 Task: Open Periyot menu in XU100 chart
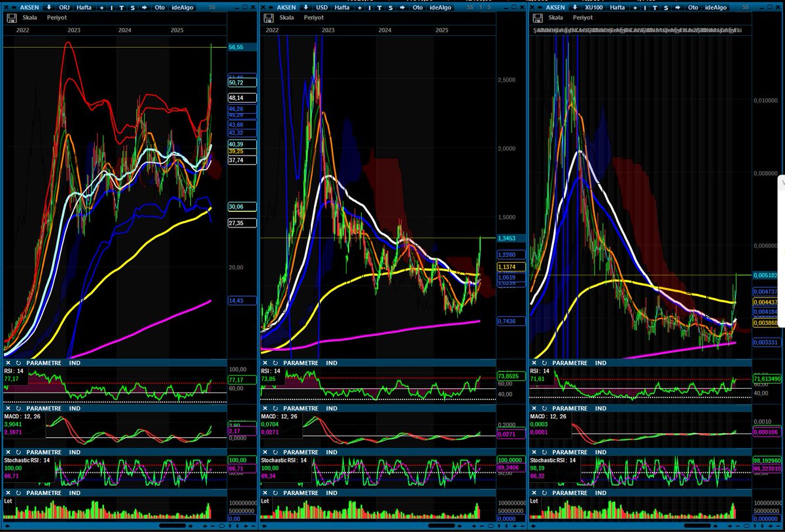[x=584, y=18]
